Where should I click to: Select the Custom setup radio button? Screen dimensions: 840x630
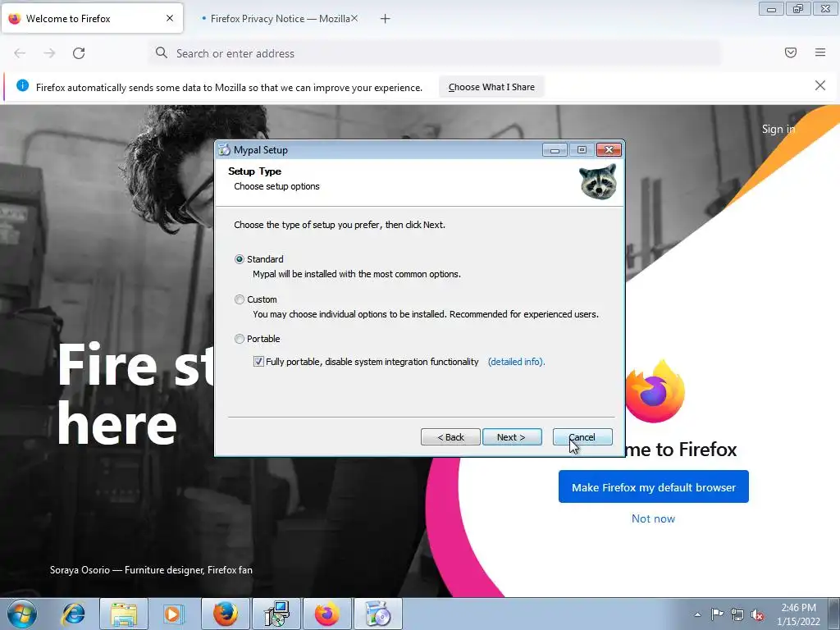240,299
